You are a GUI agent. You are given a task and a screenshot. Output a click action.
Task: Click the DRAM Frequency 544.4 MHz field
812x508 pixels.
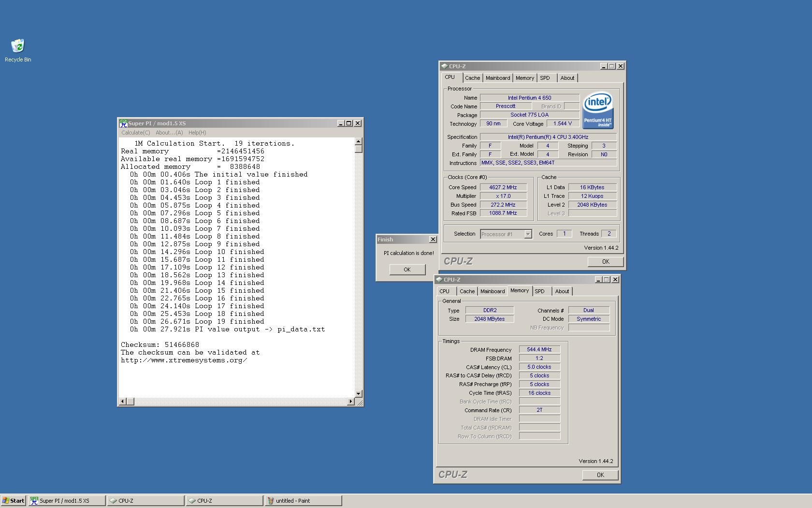click(x=539, y=349)
